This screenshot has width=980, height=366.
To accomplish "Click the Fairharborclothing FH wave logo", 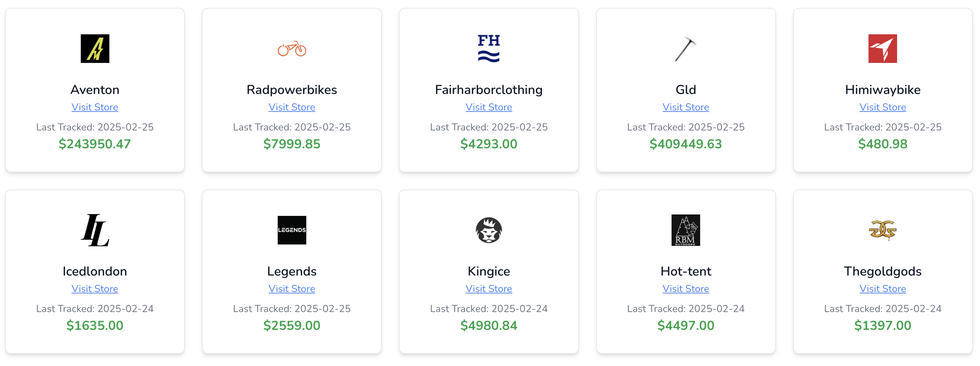I will [x=489, y=48].
